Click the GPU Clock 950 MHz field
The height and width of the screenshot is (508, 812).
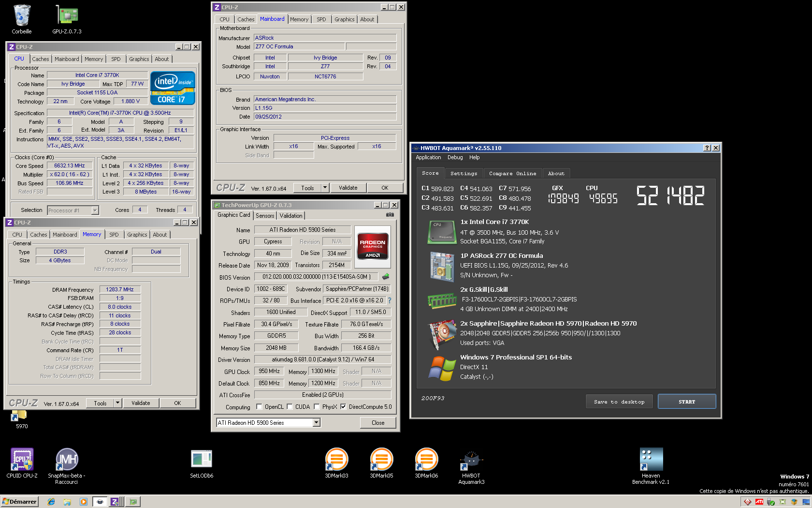(x=269, y=371)
